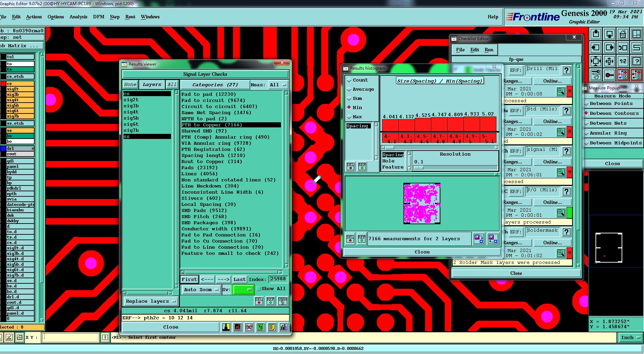
Task: Click the red 4.7-4.8 histogram bar
Action: (x=439, y=124)
